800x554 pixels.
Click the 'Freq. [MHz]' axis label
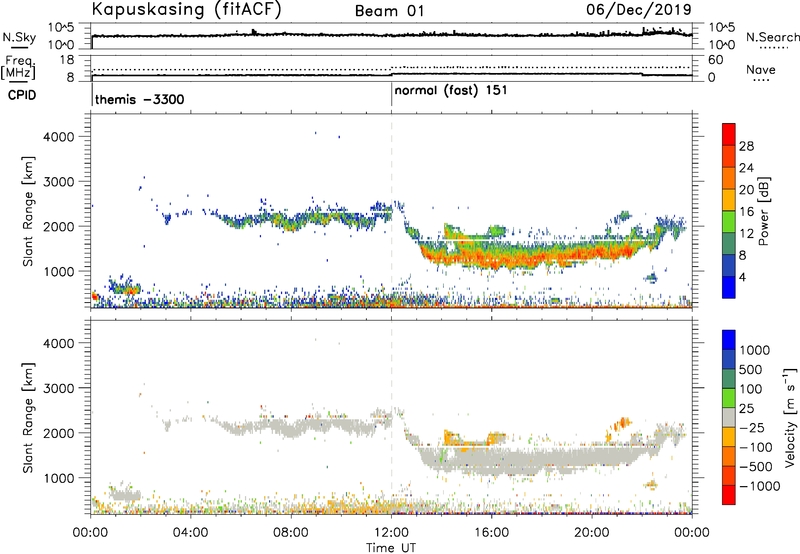coord(18,67)
